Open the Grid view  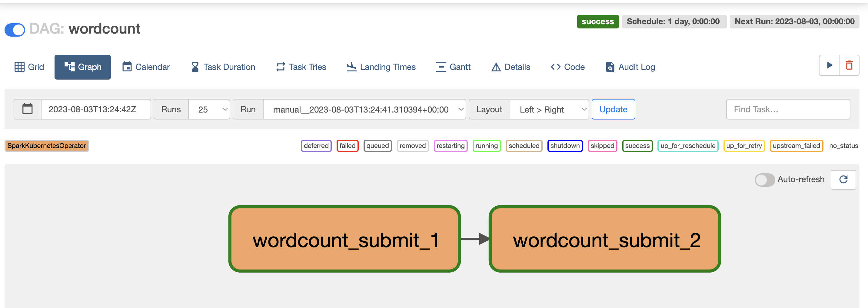(x=29, y=67)
